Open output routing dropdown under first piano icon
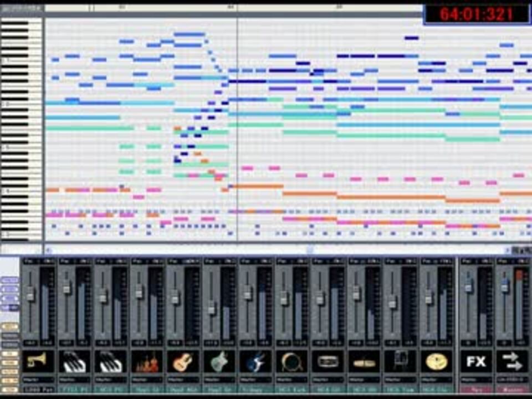This screenshot has height=399, width=532. [x=75, y=380]
